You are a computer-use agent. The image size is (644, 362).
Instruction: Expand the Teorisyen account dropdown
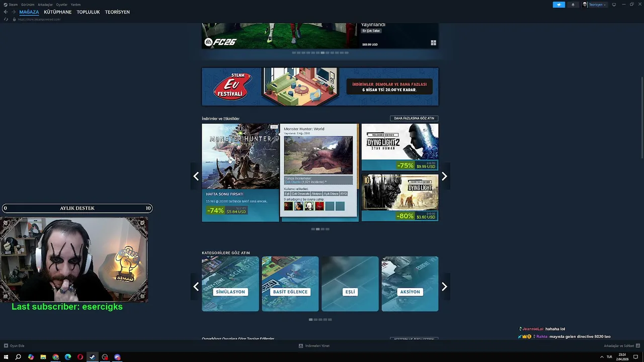click(597, 5)
